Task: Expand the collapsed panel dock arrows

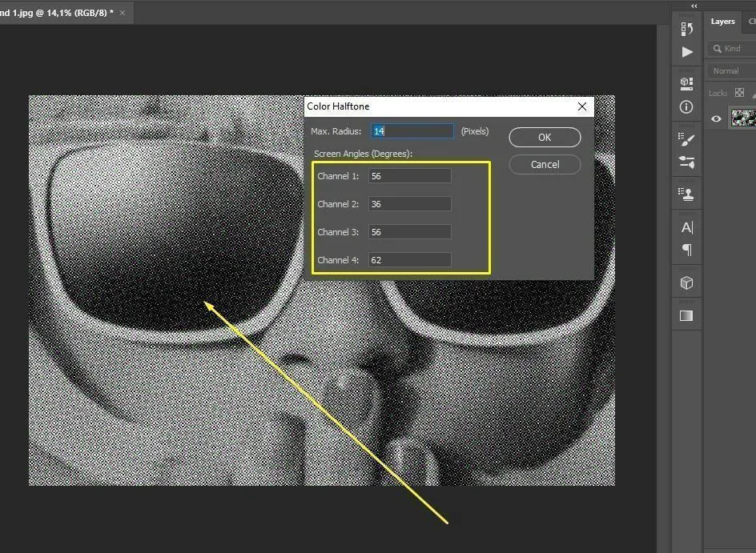Action: pyautogui.click(x=694, y=6)
